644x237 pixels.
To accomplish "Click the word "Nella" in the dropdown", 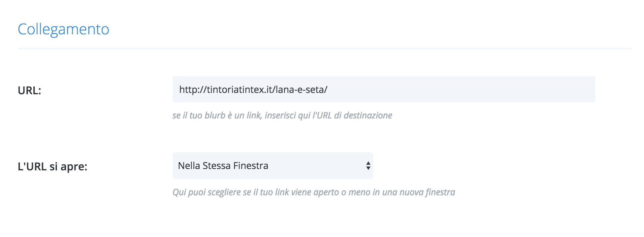I will click(x=189, y=166).
